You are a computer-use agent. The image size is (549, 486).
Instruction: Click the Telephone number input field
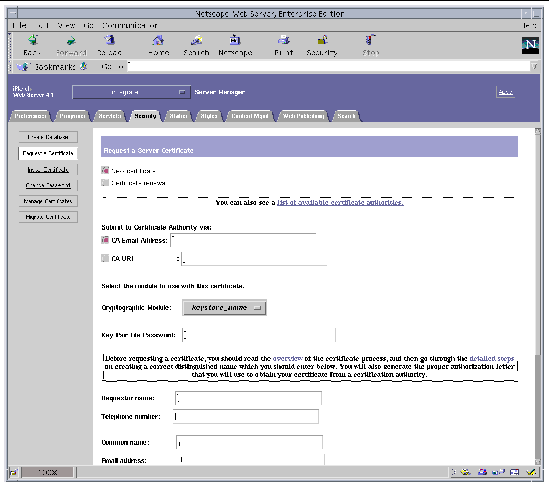click(246, 417)
